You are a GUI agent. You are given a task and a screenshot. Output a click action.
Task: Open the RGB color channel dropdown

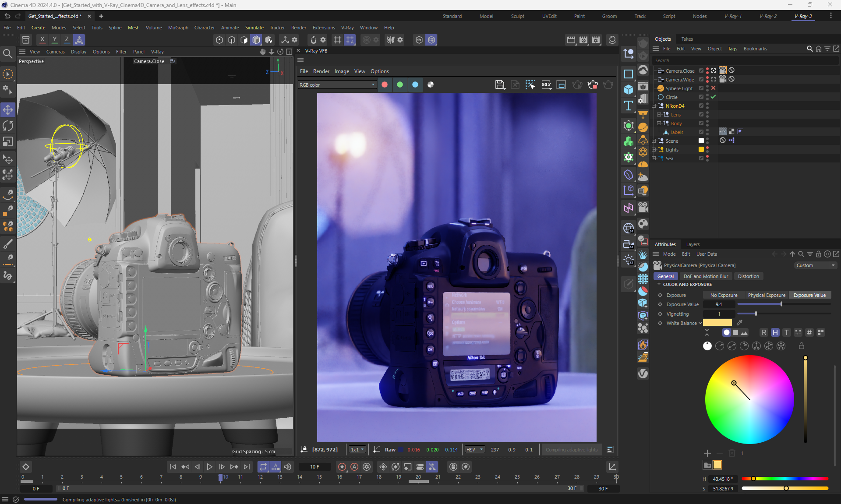[x=336, y=85]
